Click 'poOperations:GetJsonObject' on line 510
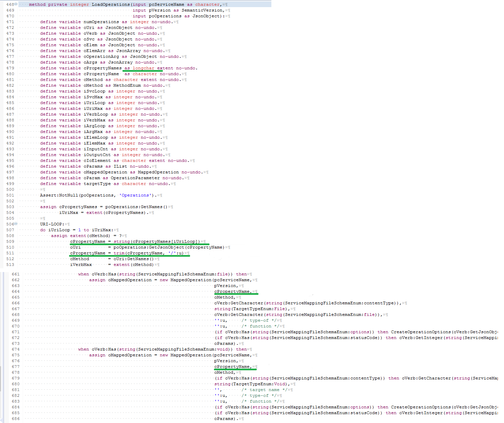Screen dimensions: 504x423 click(x=149, y=247)
